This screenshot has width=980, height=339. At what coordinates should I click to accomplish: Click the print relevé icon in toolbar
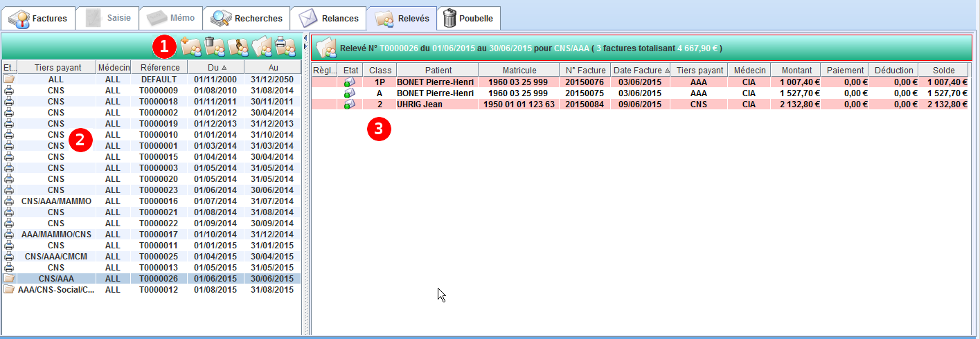pos(285,46)
